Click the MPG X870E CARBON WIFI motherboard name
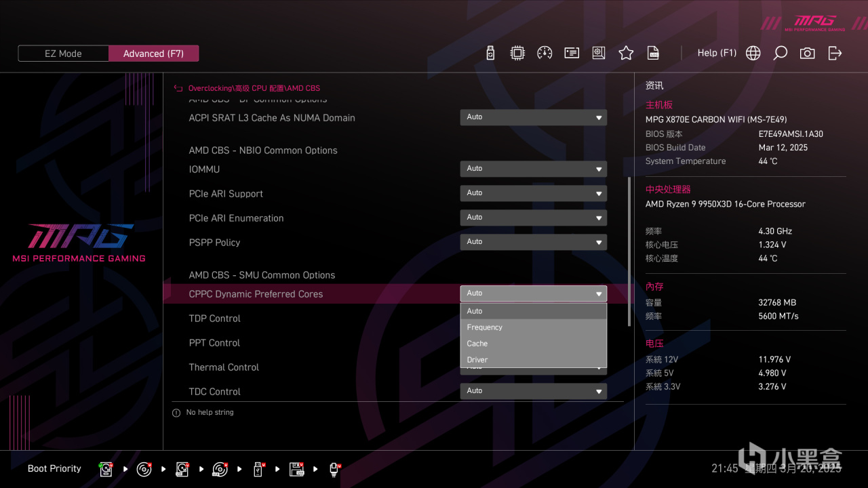The height and width of the screenshot is (488, 868). pyautogui.click(x=716, y=120)
